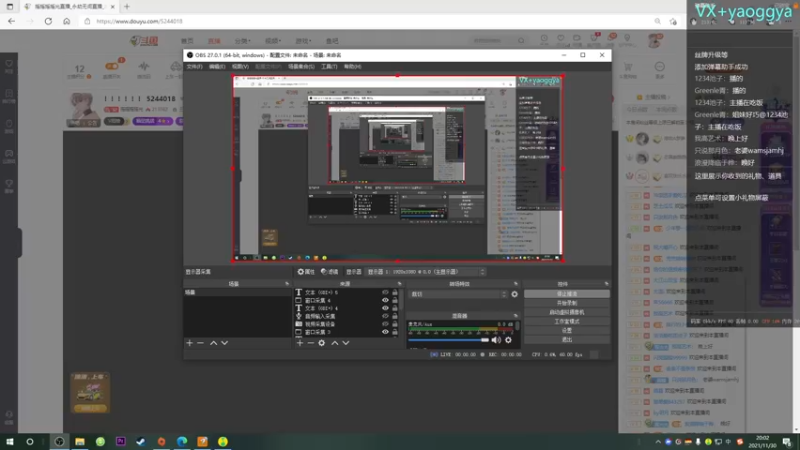
Task: Remove selected scene with minus icon
Action: 201,343
